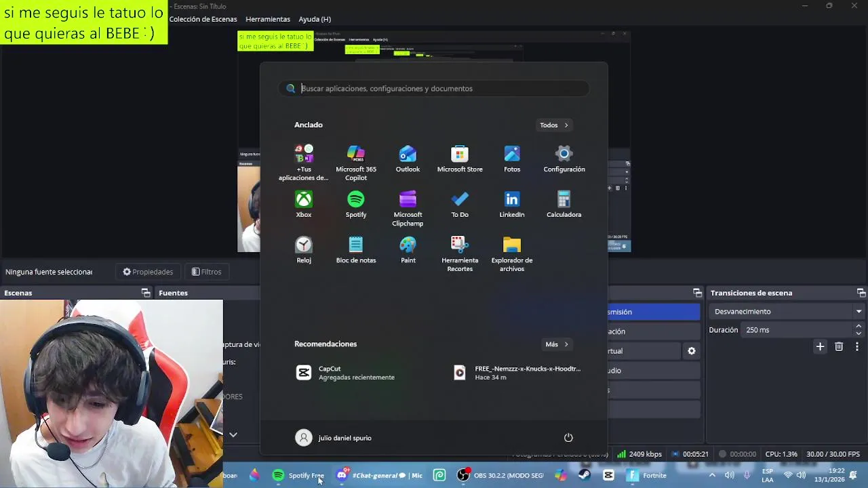This screenshot has height=488, width=868.
Task: Open recommended CapCut app
Action: (346, 373)
